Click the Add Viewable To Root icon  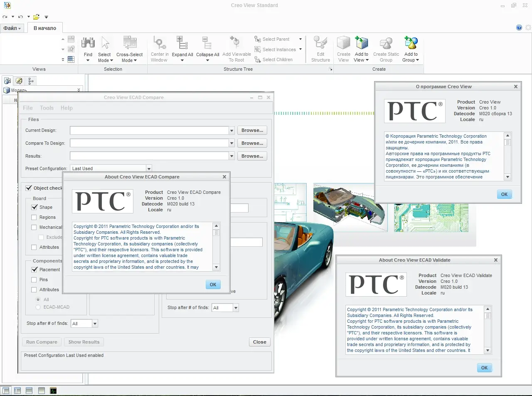236,43
